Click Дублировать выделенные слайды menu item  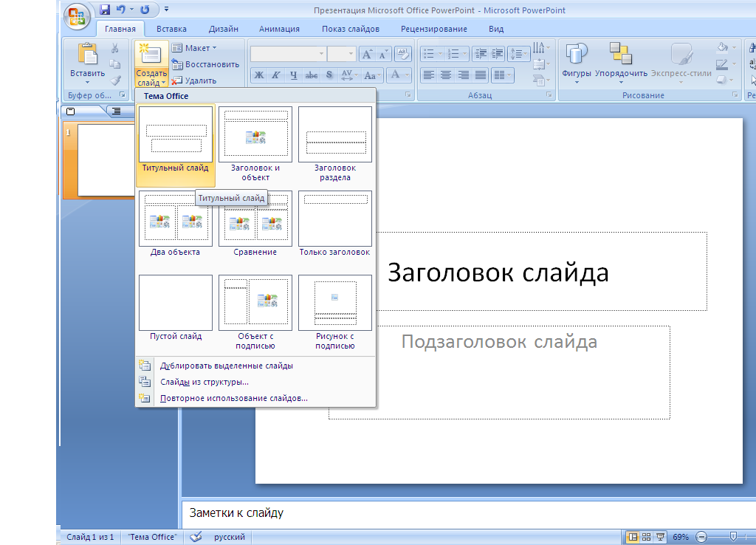click(x=226, y=366)
